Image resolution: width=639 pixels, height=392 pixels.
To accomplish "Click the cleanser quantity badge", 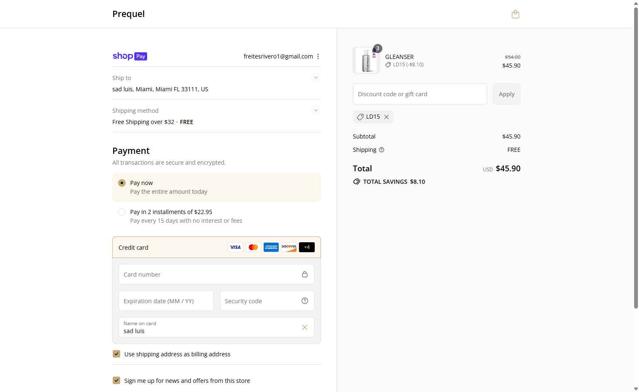I will pyautogui.click(x=377, y=48).
